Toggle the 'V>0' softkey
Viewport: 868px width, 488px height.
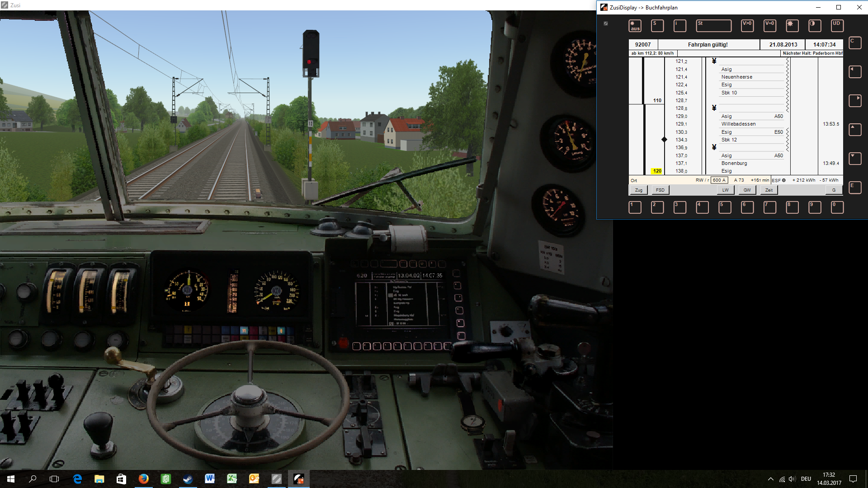[x=747, y=26]
